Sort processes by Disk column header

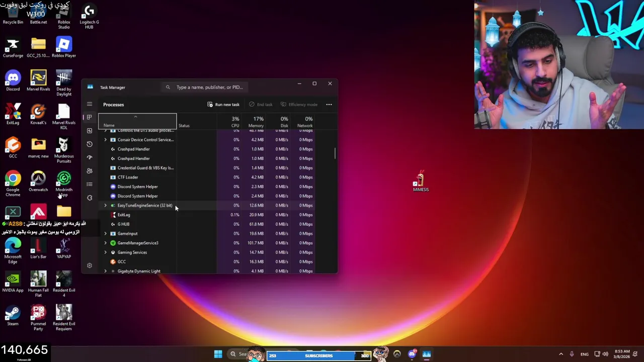click(278, 122)
